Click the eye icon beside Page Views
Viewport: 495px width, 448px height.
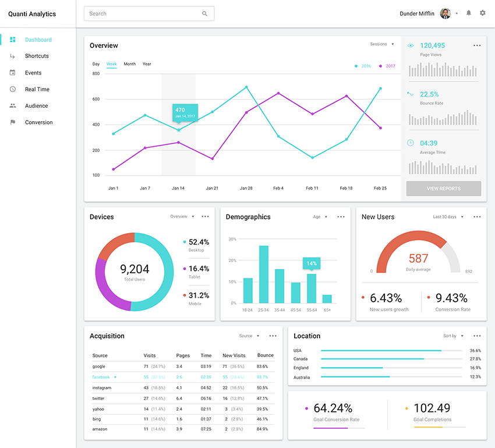[411, 45]
